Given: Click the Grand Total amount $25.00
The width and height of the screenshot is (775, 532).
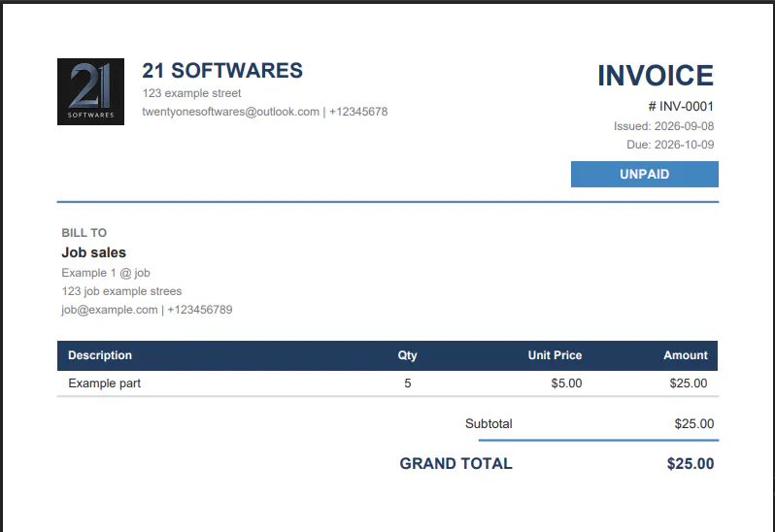Looking at the screenshot, I should pos(691,464).
